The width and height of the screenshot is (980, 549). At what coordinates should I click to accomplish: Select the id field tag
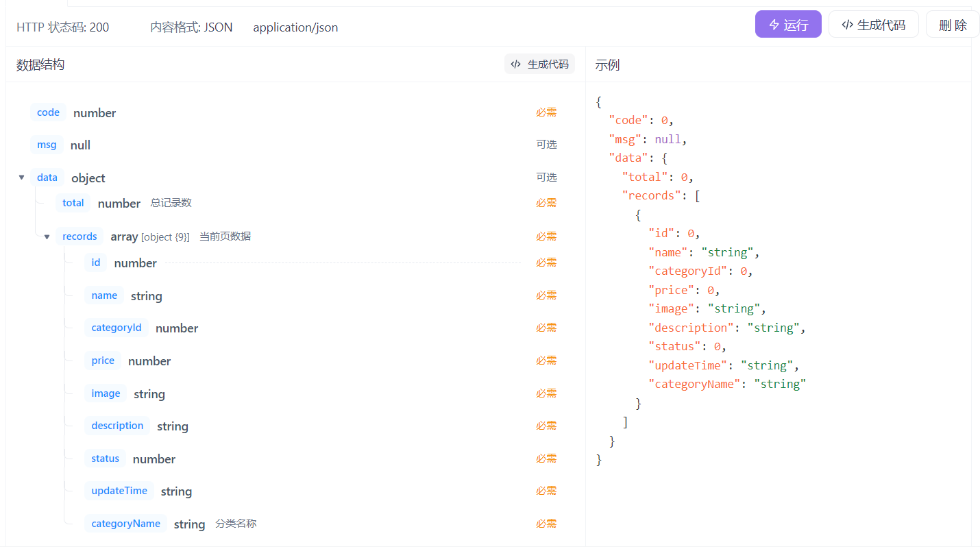coord(95,263)
